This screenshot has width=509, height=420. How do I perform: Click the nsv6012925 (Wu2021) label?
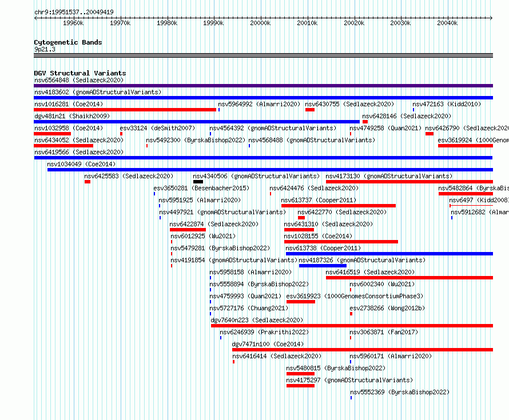pyautogui.click(x=203, y=236)
